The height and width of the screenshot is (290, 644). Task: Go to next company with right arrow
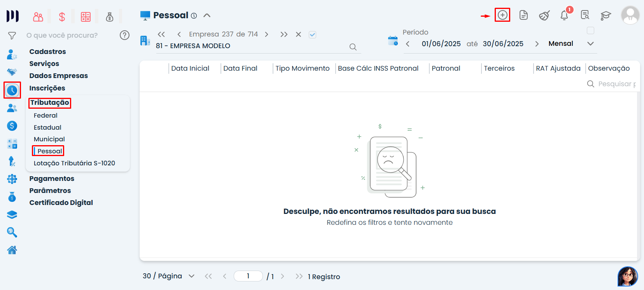[266, 34]
